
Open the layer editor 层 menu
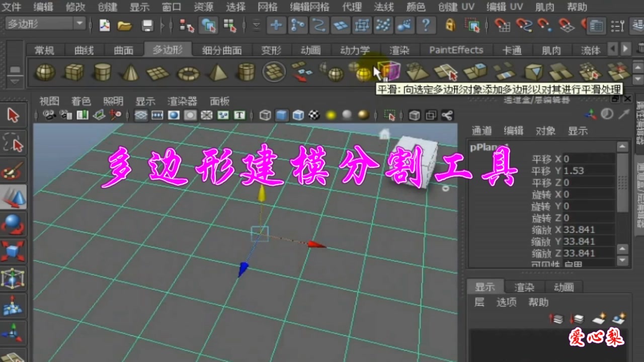[x=479, y=302]
